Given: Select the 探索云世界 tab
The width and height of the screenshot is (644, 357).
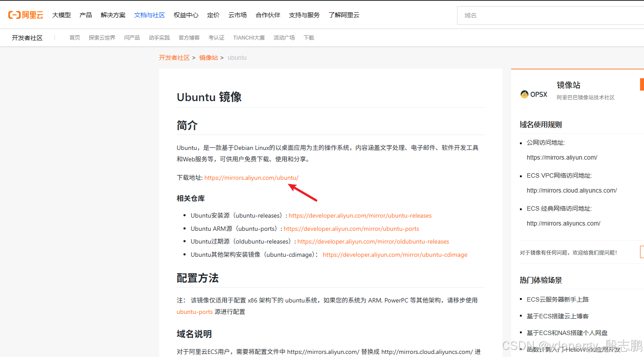Looking at the screenshot, I should tap(102, 38).
